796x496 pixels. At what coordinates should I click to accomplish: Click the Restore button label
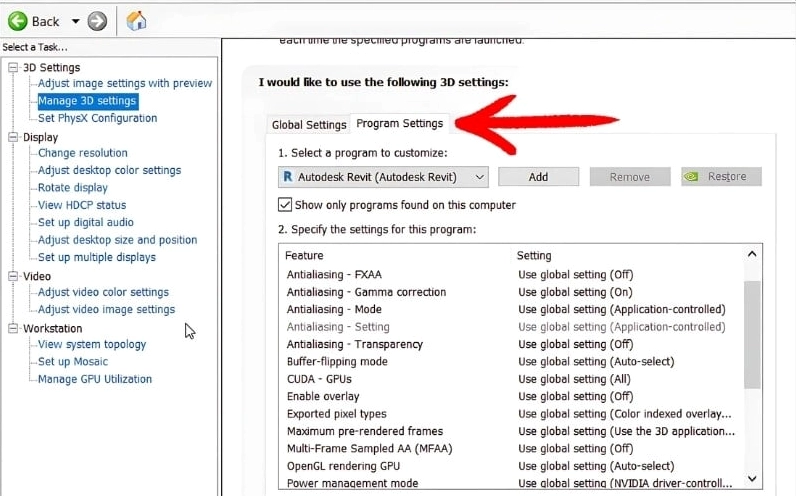727,177
